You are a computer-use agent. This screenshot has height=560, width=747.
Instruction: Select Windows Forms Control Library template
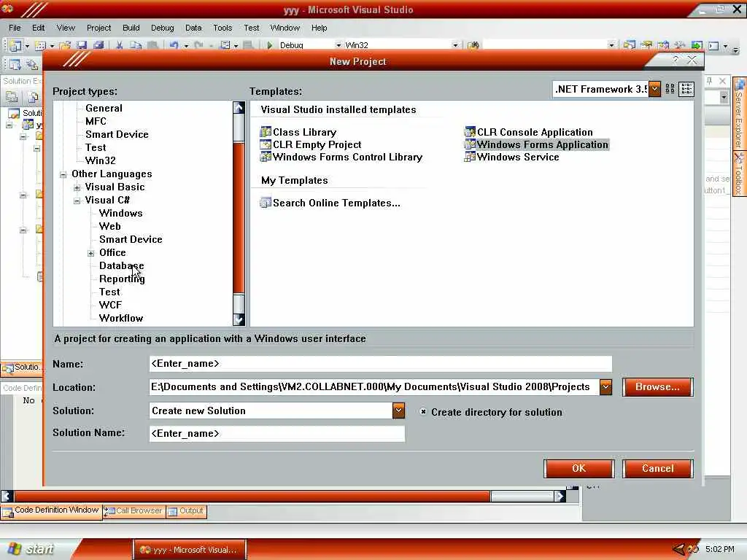341,157
